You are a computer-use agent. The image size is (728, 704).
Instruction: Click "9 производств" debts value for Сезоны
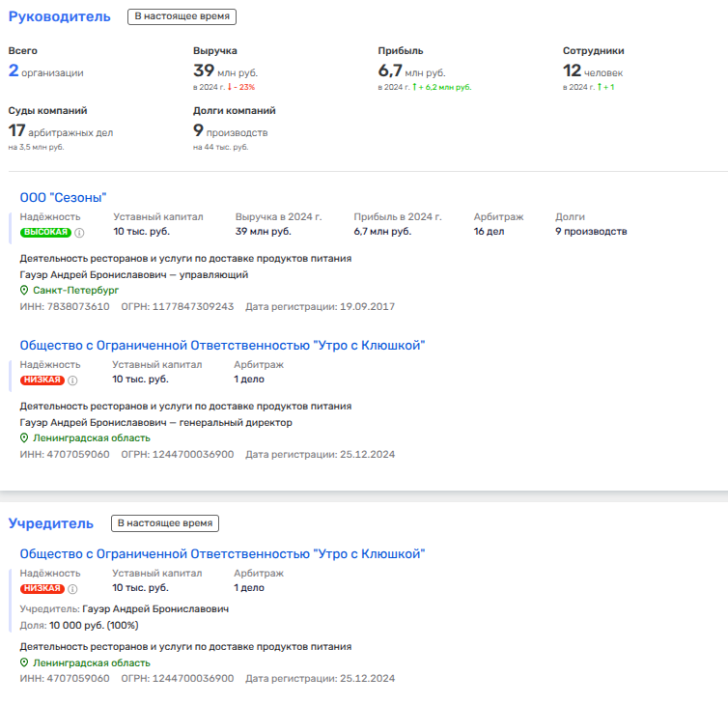591,232
